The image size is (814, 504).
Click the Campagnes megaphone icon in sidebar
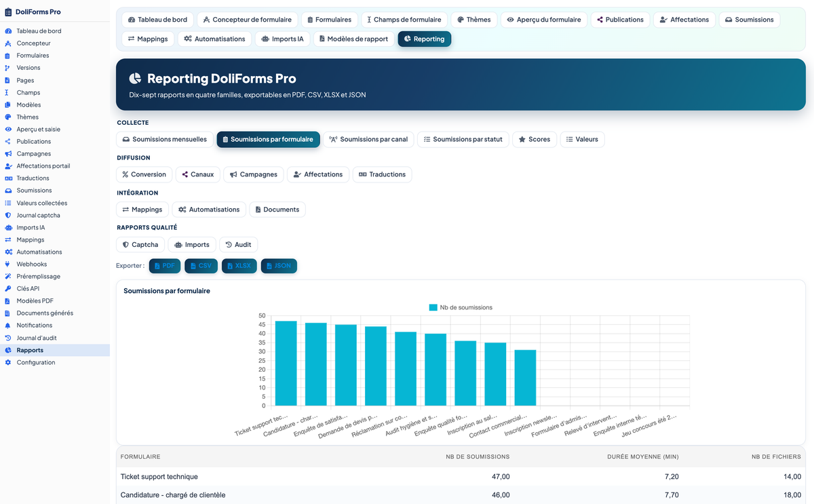pos(8,154)
